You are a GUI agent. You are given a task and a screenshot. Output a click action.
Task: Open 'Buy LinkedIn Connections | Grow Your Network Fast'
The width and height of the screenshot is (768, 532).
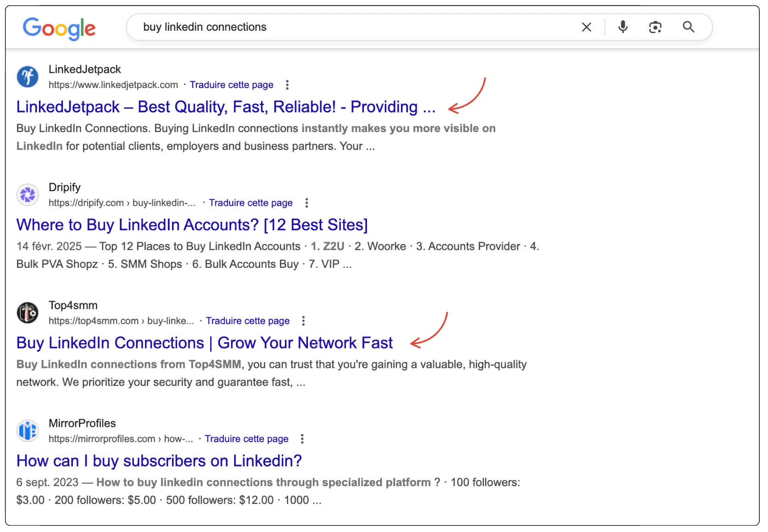(205, 343)
